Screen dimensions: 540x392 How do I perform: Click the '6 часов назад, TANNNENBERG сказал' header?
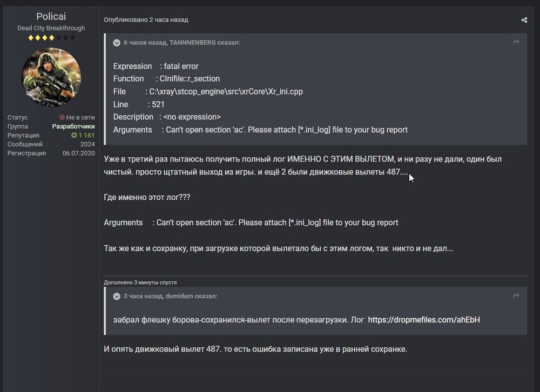pyautogui.click(x=181, y=43)
